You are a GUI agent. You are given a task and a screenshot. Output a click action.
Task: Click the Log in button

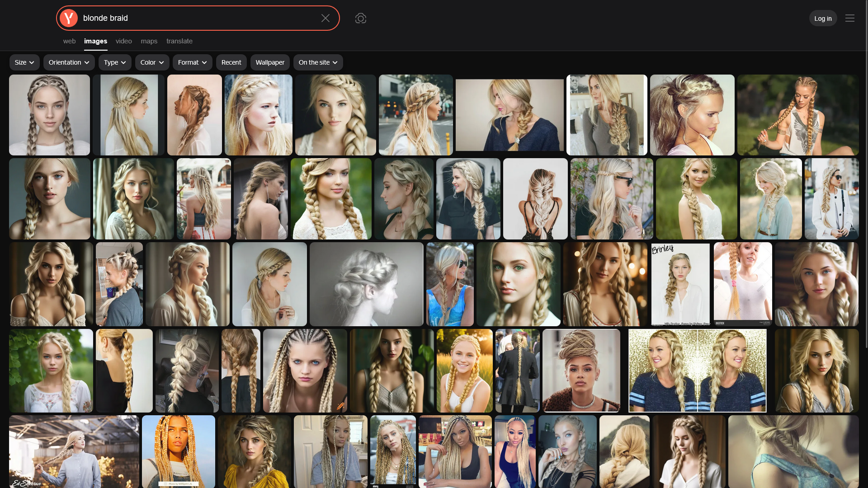click(x=823, y=18)
